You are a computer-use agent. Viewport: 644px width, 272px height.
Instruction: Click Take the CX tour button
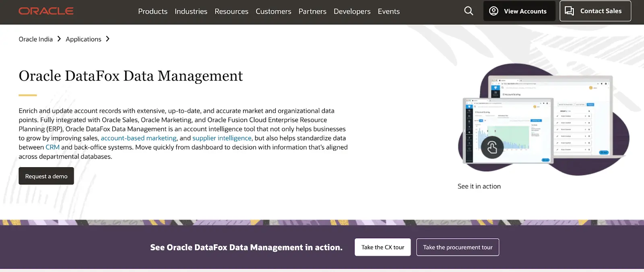click(383, 247)
